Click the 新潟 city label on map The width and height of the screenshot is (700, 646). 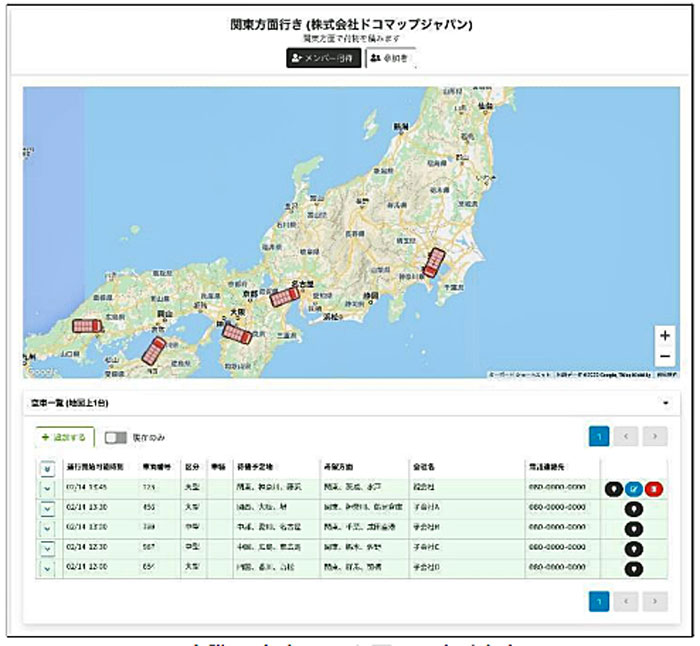tap(401, 127)
